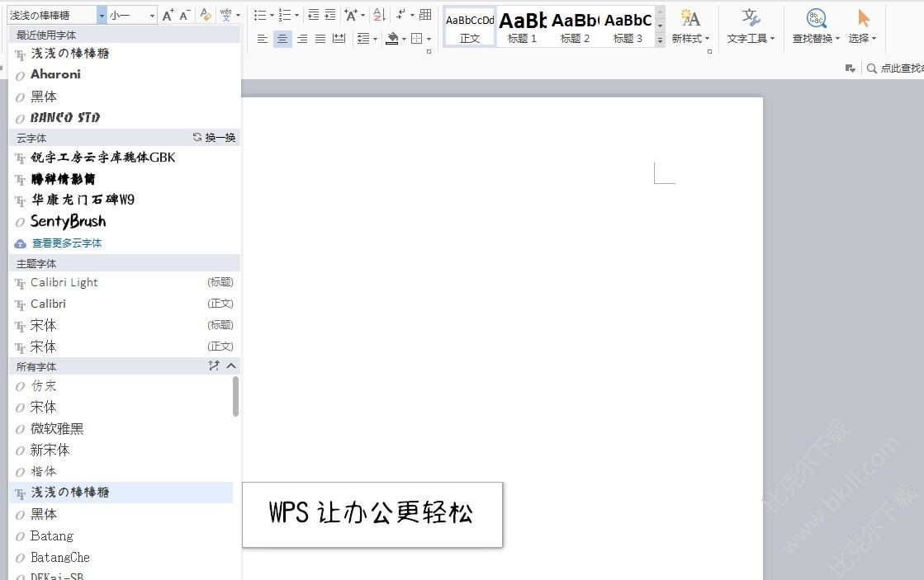
Task: Apply justified alignment
Action: 320,39
